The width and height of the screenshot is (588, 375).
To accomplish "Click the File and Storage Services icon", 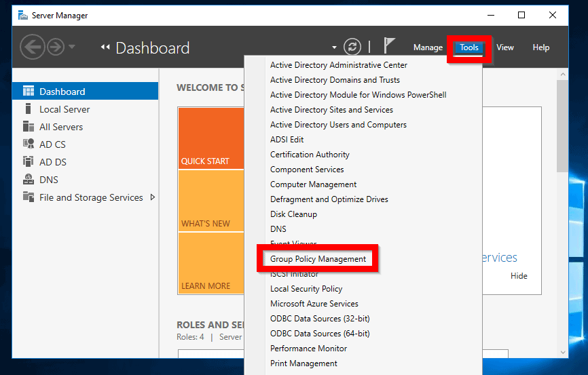I will click(x=28, y=197).
